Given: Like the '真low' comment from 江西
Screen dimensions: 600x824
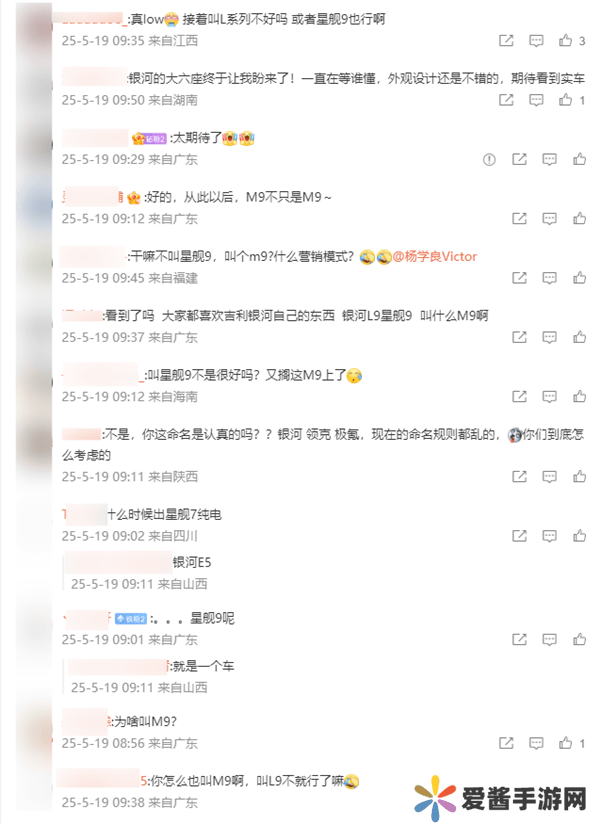Looking at the screenshot, I should (x=565, y=40).
